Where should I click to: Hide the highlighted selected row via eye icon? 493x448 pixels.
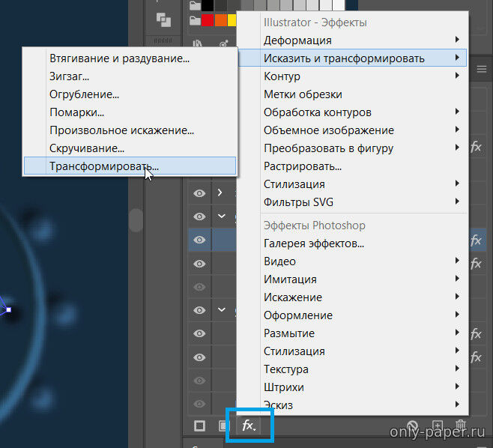pos(199,240)
